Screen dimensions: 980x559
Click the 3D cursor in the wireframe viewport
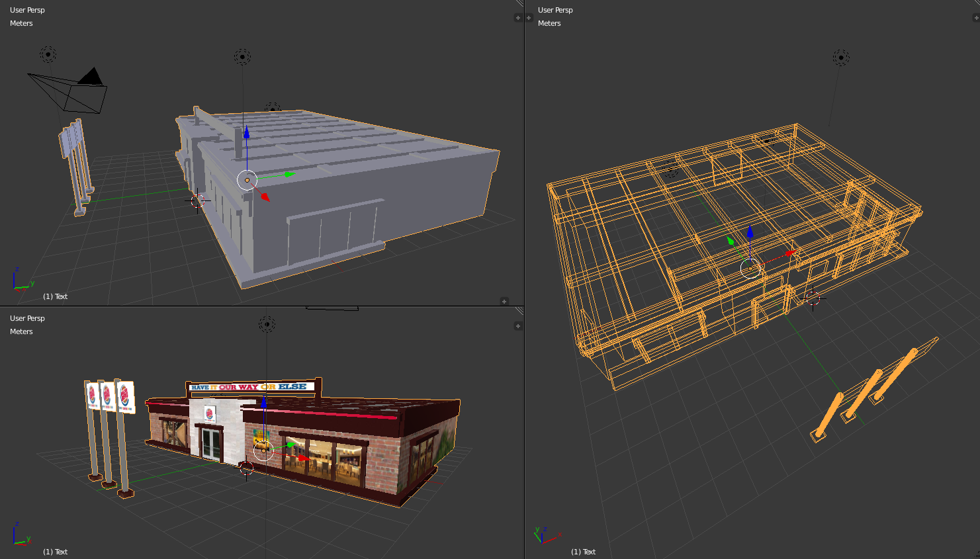(813, 299)
